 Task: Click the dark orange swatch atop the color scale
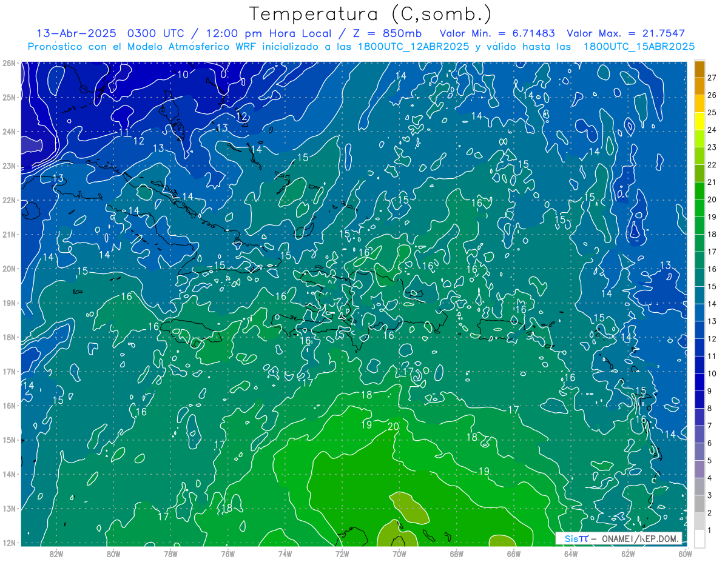[x=700, y=69]
